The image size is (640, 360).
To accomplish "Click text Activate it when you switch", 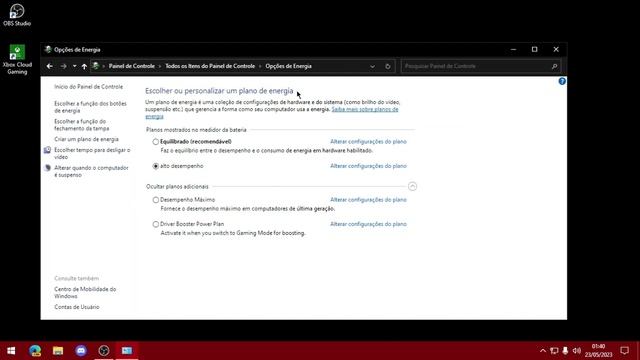I will [x=233, y=233].
